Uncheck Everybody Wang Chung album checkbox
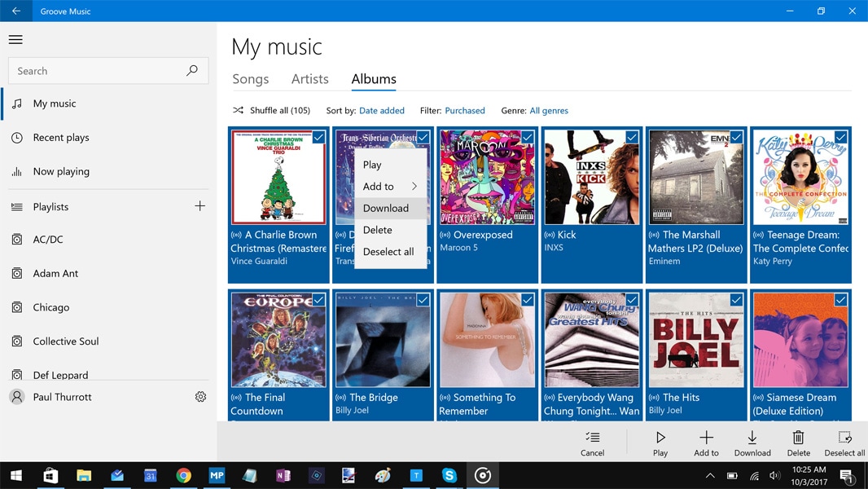Screen dimensions: 868x489 pos(632,300)
